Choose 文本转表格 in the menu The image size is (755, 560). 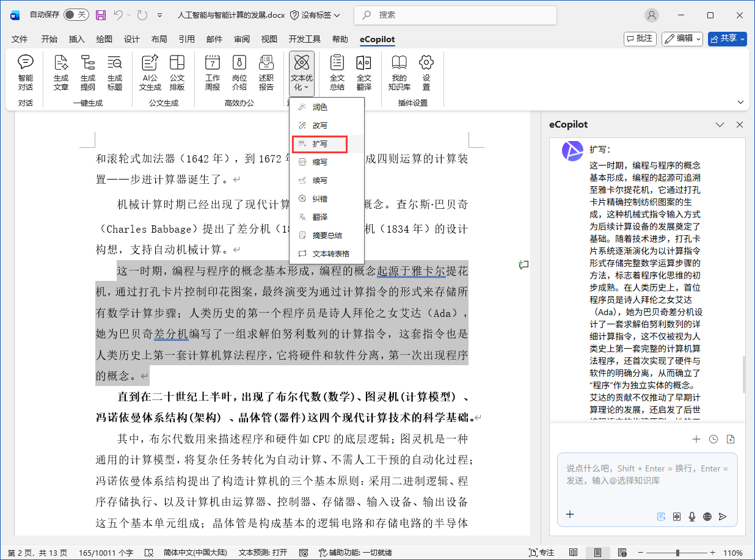point(330,253)
